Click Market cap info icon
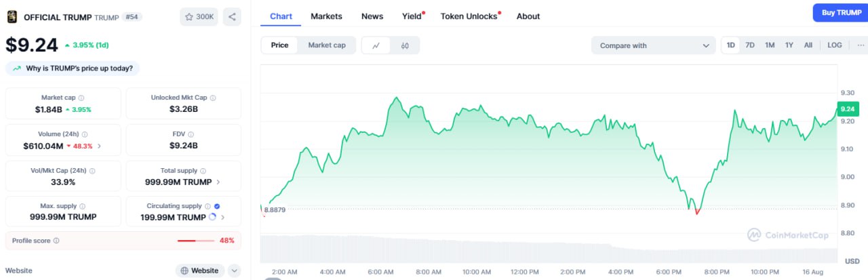 81,98
